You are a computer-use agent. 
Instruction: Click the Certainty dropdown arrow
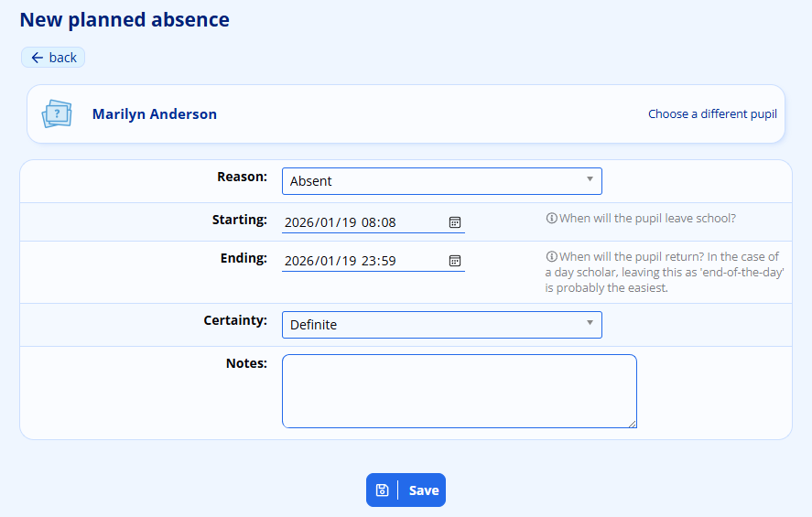tap(590, 323)
